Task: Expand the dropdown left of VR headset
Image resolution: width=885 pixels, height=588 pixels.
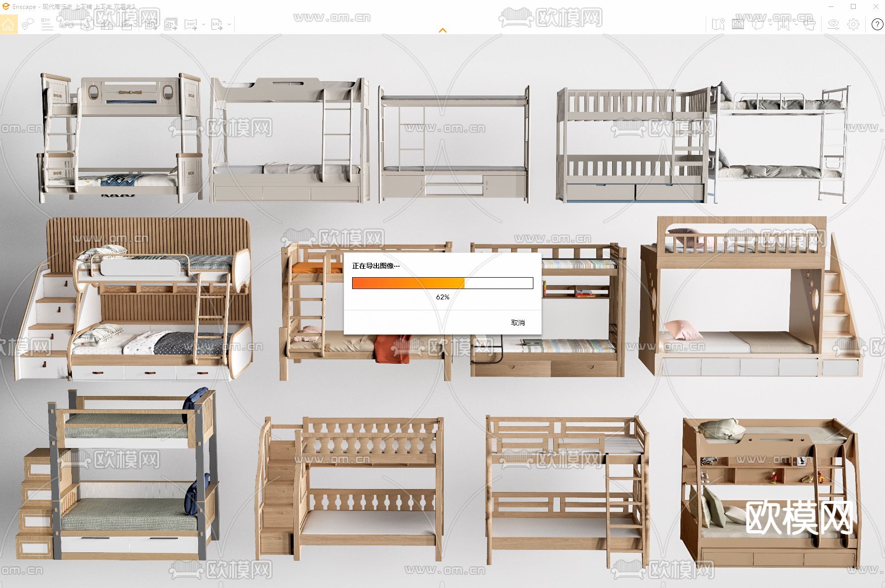Action: [x=796, y=24]
